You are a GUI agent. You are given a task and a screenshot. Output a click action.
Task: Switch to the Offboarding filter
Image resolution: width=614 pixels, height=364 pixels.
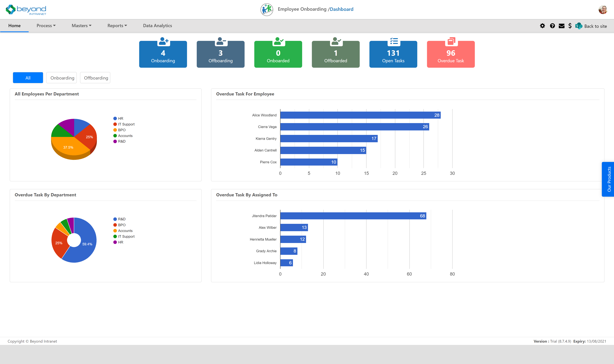tap(95, 77)
